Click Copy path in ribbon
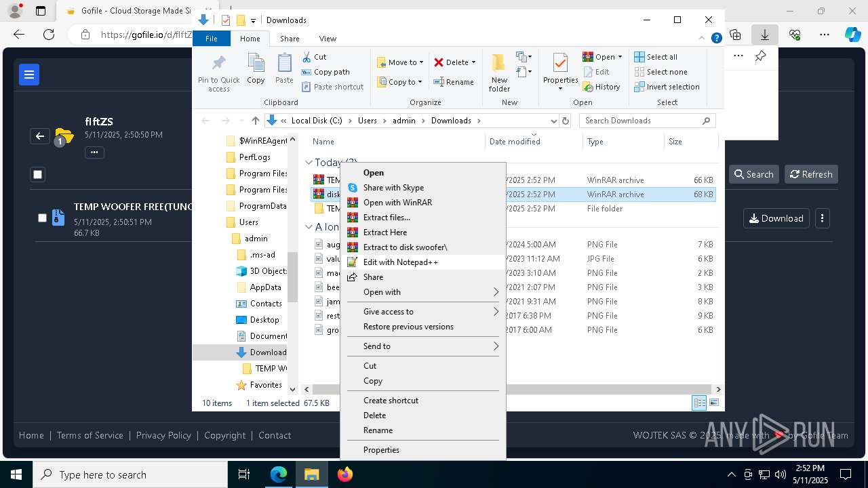The image size is (868, 488). [325, 72]
